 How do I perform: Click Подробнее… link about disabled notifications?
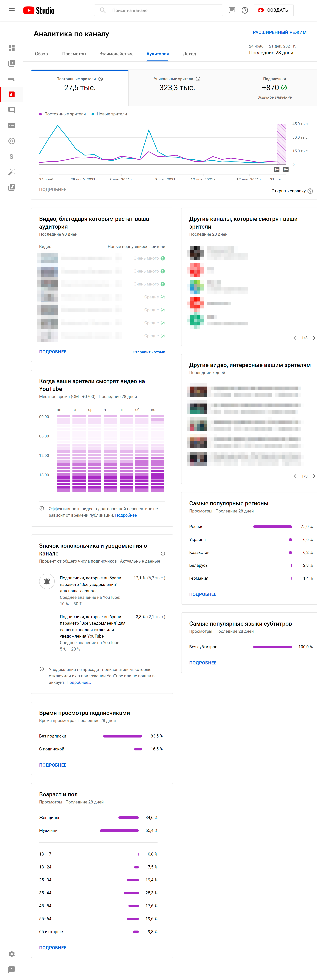(x=79, y=683)
